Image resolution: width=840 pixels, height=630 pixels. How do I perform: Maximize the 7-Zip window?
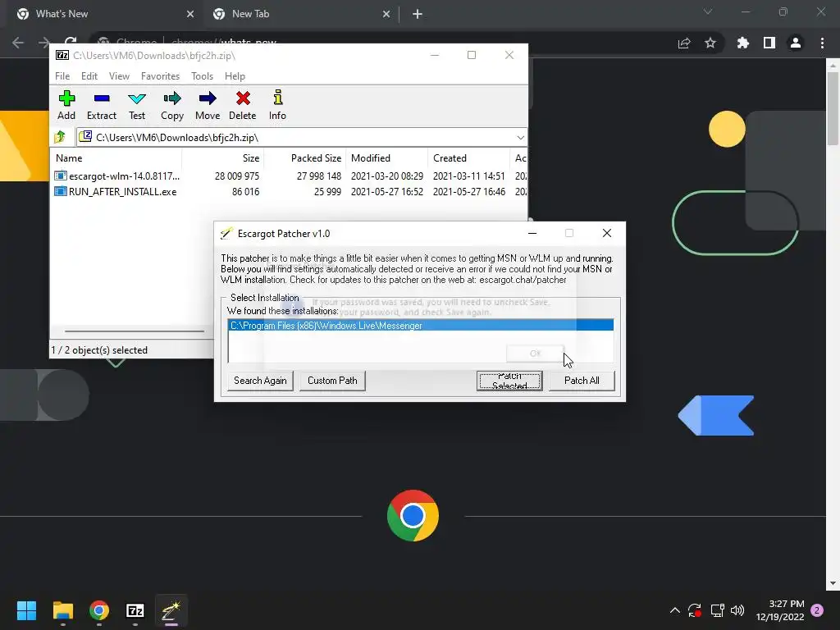(x=472, y=55)
